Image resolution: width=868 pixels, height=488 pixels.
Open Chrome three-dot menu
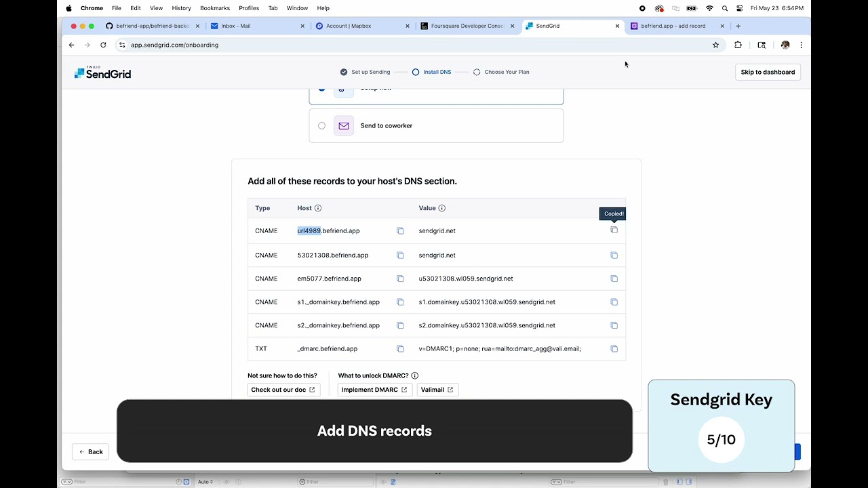801,45
